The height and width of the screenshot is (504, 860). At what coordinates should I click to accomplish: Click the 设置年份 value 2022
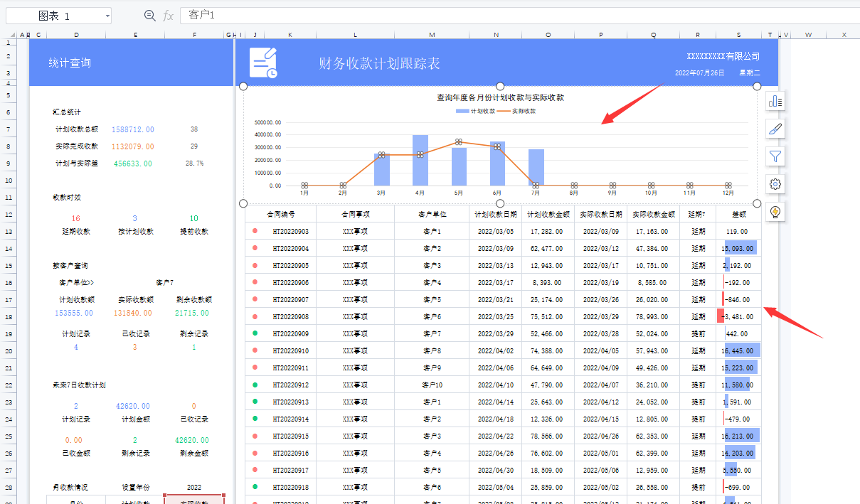pyautogui.click(x=194, y=488)
